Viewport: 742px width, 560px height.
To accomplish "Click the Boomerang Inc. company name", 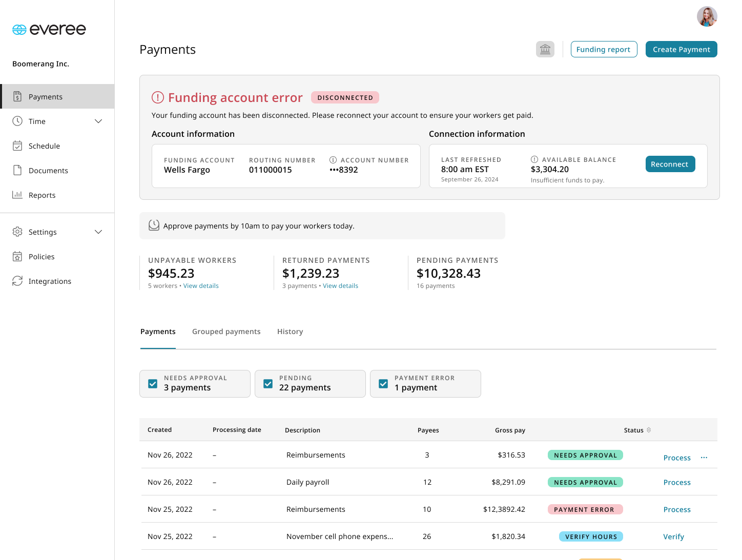I will click(40, 64).
